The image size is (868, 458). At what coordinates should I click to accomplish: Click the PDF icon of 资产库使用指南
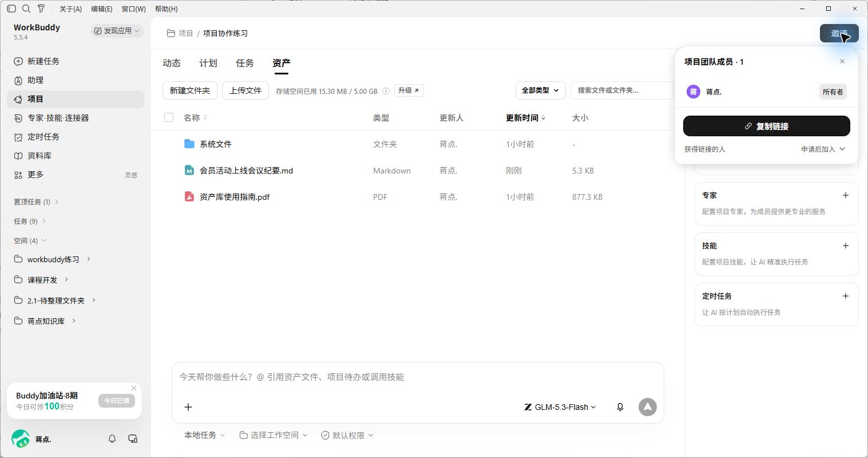[x=189, y=196]
